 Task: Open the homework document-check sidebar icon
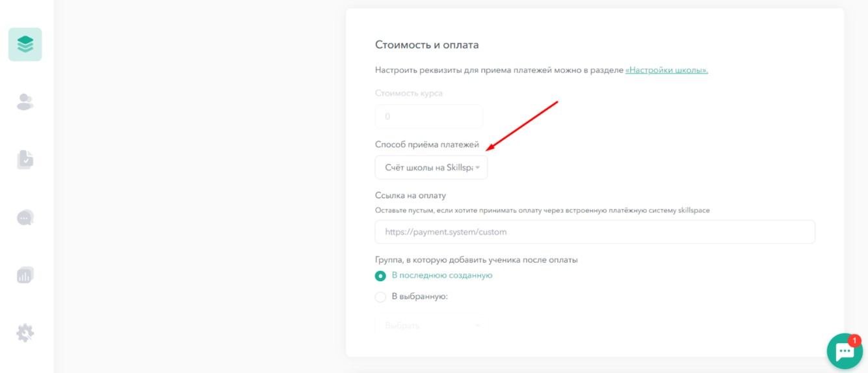click(x=25, y=159)
